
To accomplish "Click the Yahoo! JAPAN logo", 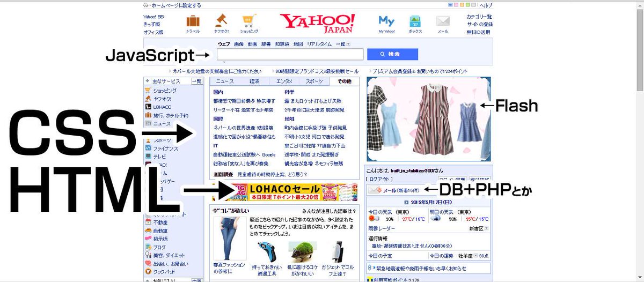I will point(317,23).
